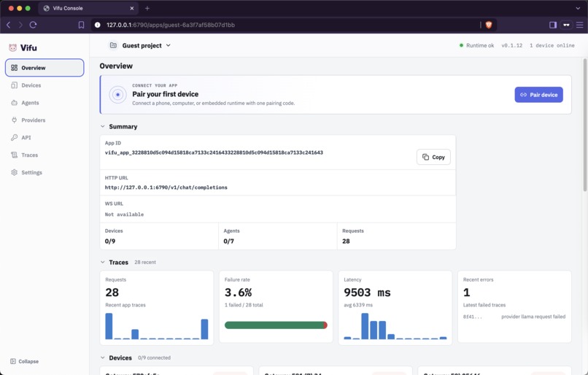588x375 pixels.
Task: Reload the current page
Action: click(x=33, y=25)
